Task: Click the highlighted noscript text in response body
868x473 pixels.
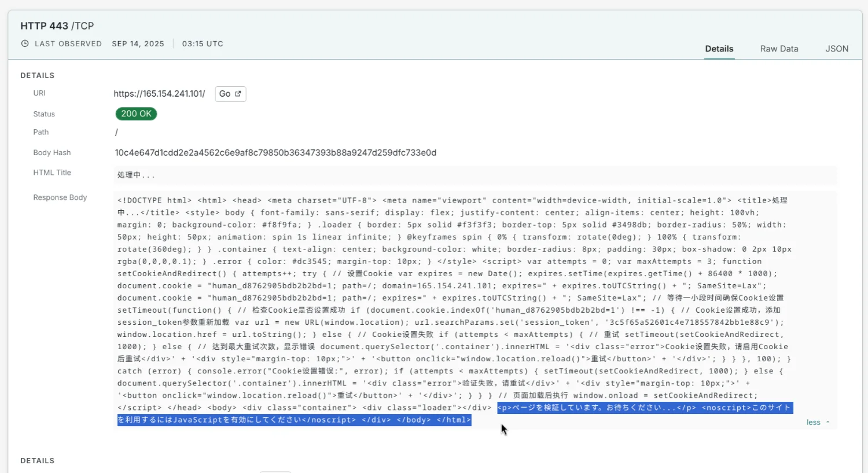Action: tap(455, 414)
